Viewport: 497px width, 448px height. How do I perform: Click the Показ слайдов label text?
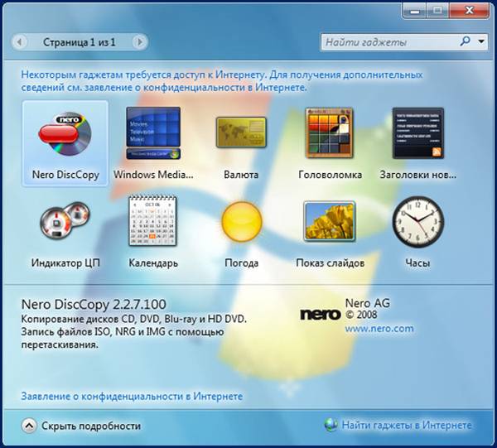331,263
